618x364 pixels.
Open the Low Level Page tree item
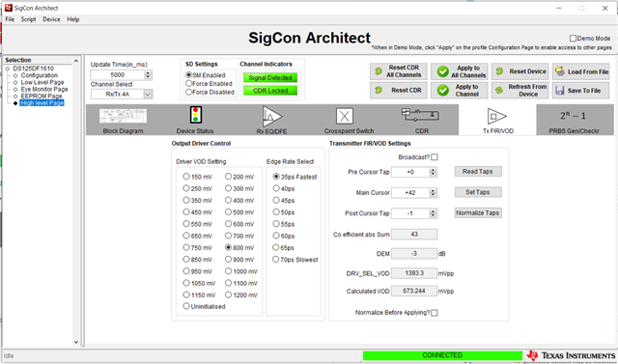point(42,82)
